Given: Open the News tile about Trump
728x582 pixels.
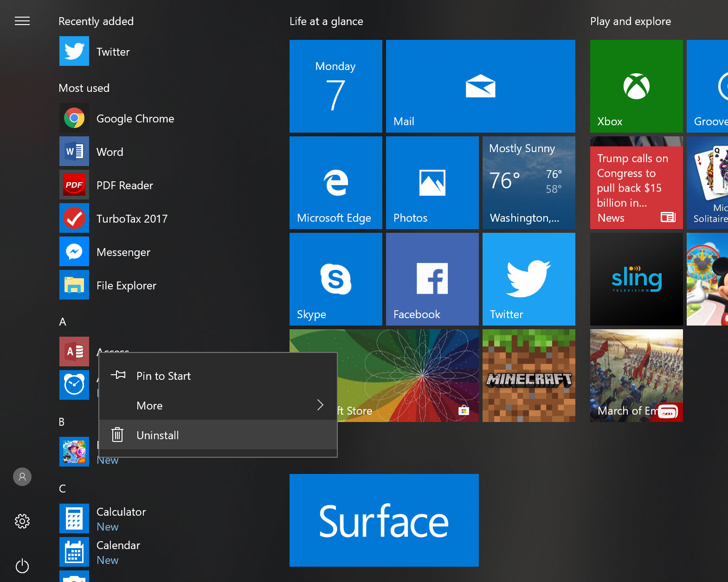Looking at the screenshot, I should (x=637, y=183).
